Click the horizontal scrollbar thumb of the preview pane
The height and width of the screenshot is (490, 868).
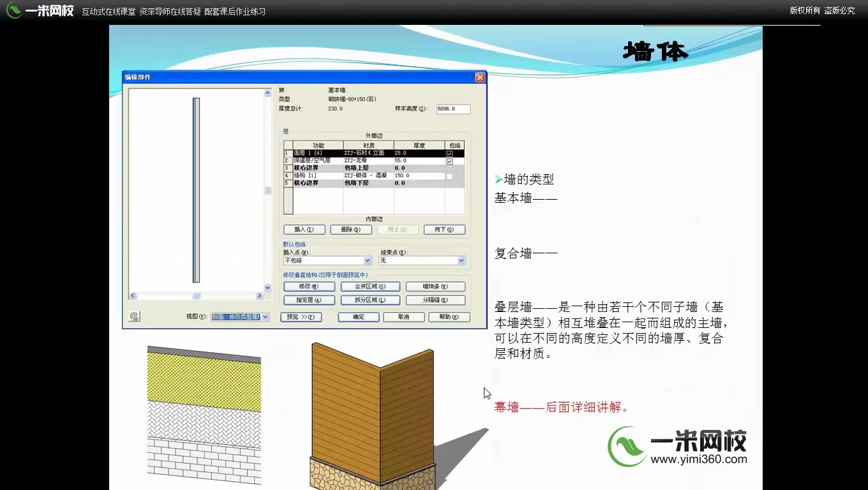click(197, 296)
